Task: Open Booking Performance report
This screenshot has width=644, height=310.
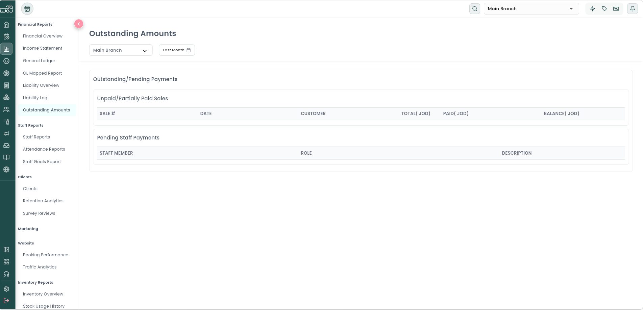Action: 46,255
